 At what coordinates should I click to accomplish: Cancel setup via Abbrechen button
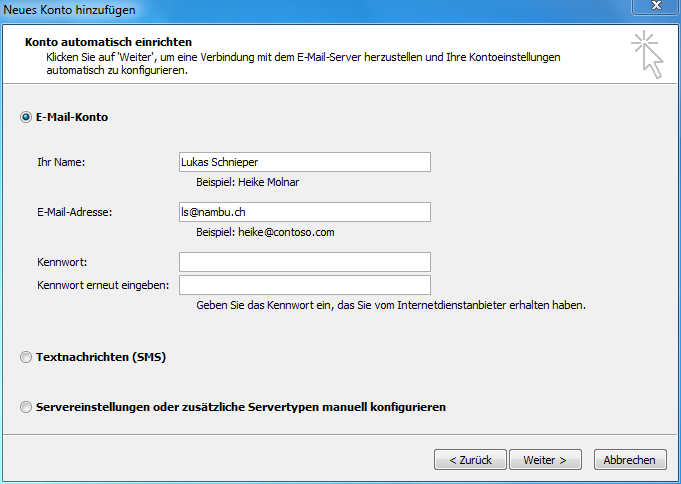click(630, 460)
